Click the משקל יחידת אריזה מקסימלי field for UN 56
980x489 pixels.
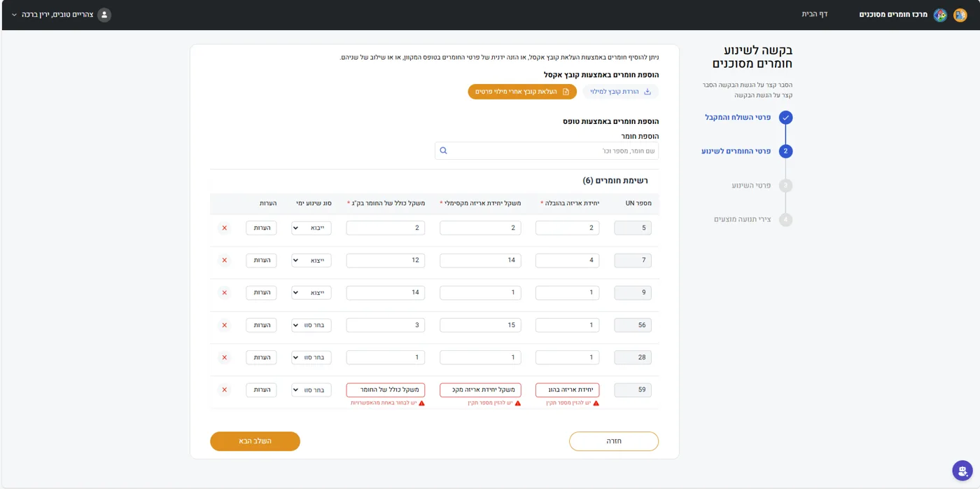tap(480, 325)
